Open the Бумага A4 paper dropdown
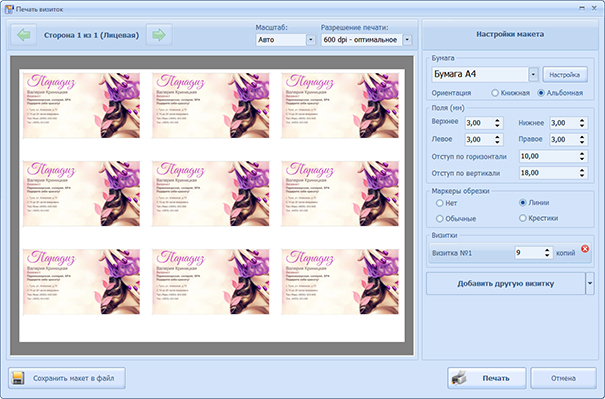This screenshot has width=605, height=399. pos(533,74)
